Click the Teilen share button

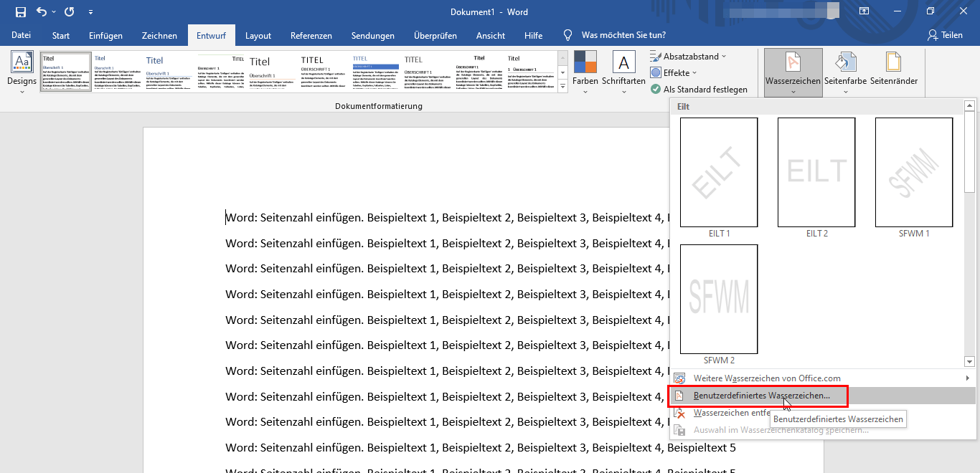pyautogui.click(x=946, y=35)
